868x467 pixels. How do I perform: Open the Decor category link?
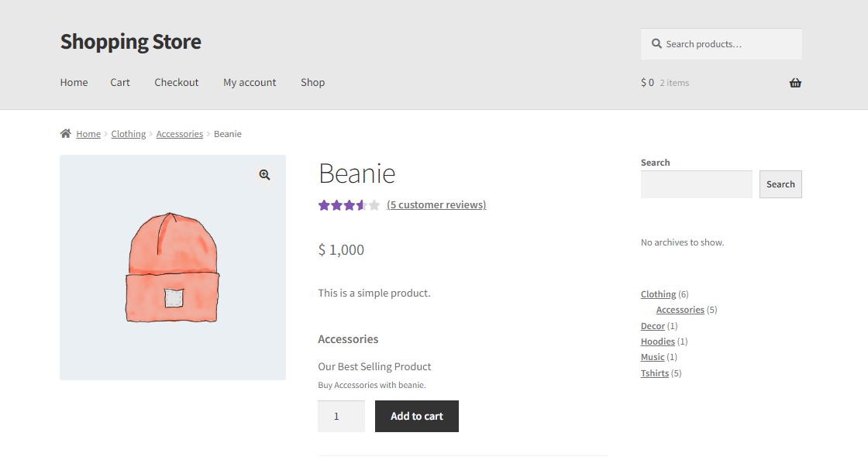tap(653, 326)
